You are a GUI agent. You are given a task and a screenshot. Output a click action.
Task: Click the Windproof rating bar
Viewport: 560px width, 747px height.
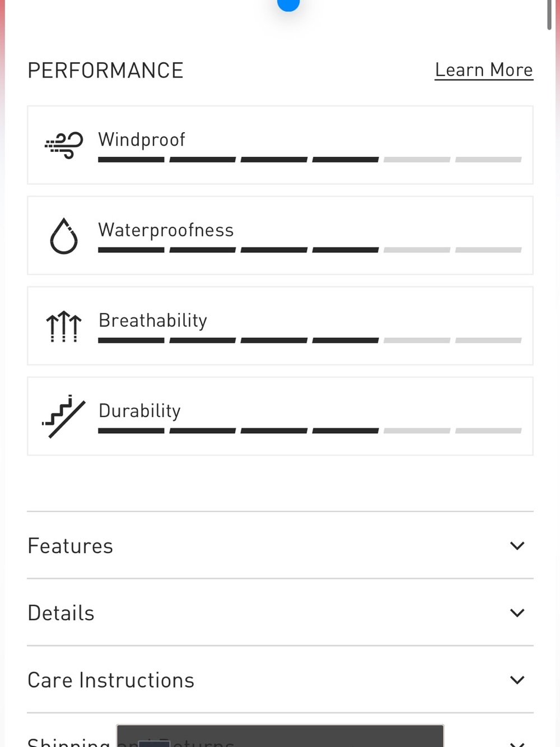(x=310, y=160)
